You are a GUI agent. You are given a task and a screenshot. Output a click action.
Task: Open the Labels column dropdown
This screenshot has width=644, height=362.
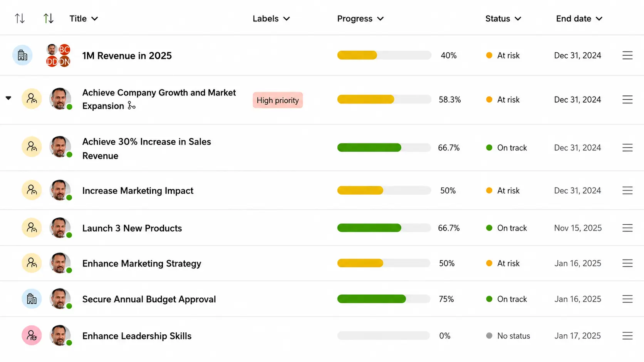click(271, 18)
